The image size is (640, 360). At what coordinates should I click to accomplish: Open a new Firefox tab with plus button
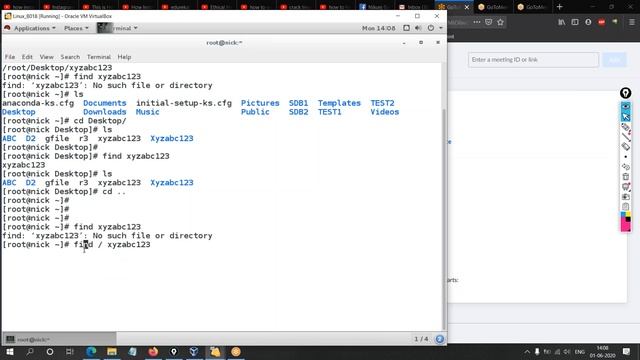click(x=560, y=7)
